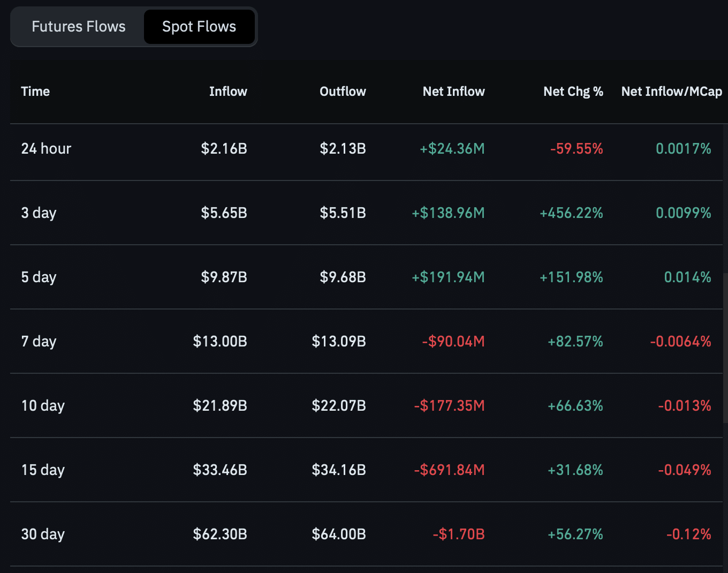The height and width of the screenshot is (573, 728).
Task: Pick the 7 day row label
Action: click(39, 342)
